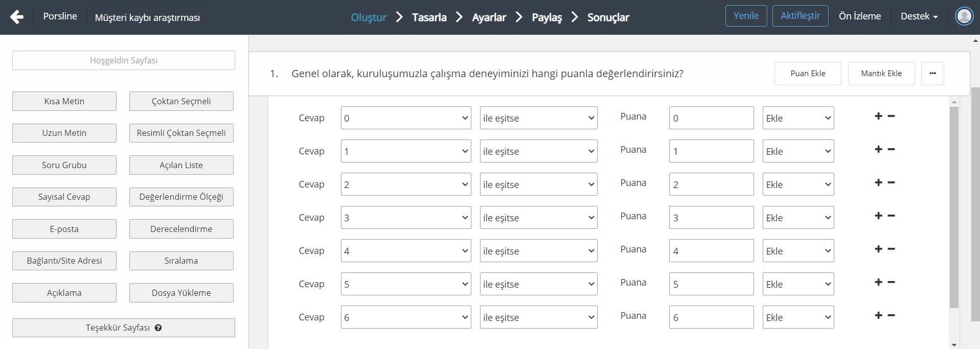Open the Teşekkür Sayfası button

[x=124, y=328]
